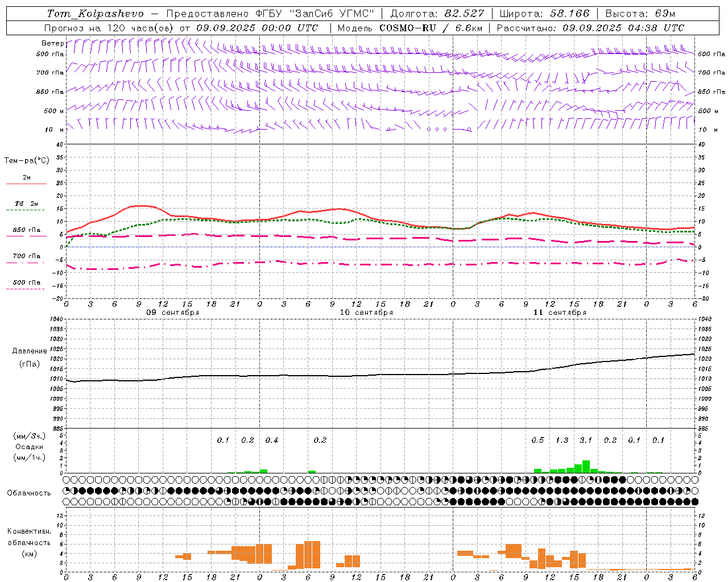The width and height of the screenshot is (728, 582).
Task: Click the 3-hour precipitation value 0.5
Action: click(537, 440)
